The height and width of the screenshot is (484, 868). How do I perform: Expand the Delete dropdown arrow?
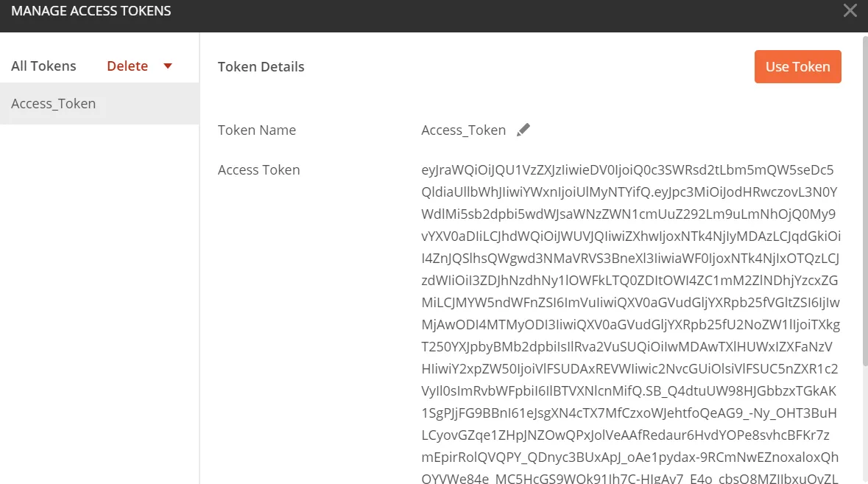(x=168, y=66)
